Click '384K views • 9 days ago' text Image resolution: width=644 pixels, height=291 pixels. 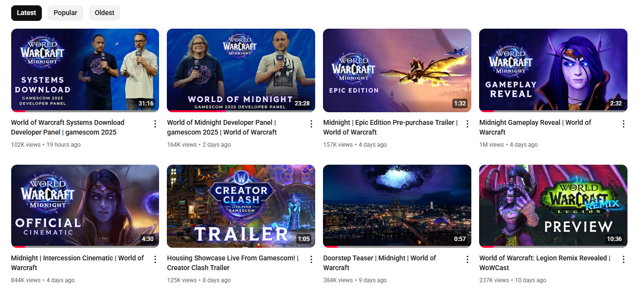pos(355,280)
